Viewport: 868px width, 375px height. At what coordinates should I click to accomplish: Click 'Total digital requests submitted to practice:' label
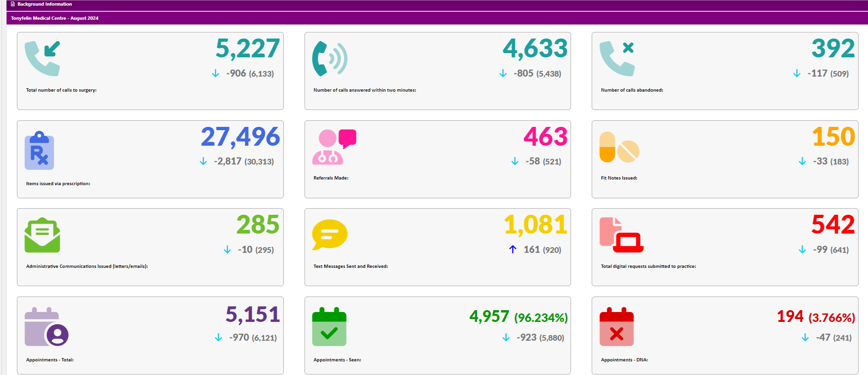click(x=649, y=266)
